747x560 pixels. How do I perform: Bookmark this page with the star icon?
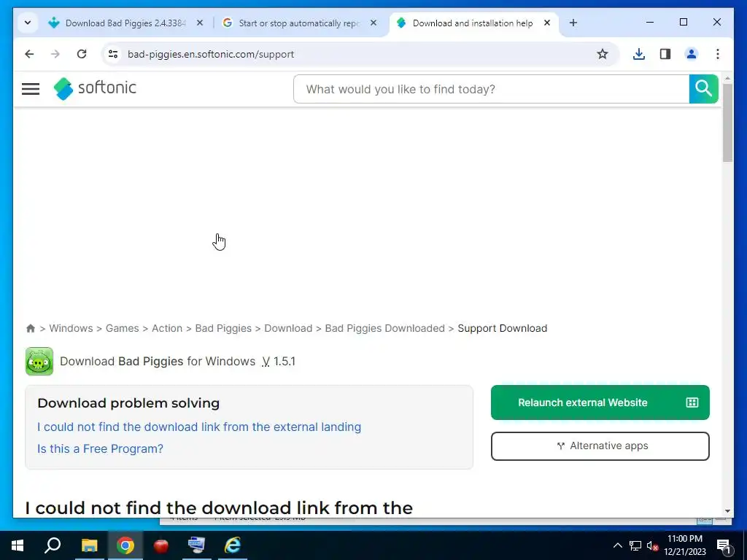pos(602,54)
